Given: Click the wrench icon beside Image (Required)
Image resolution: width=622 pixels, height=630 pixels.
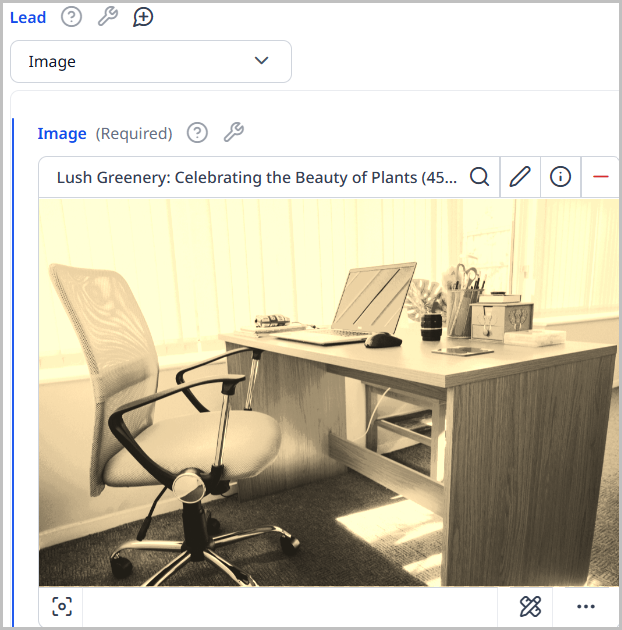Looking at the screenshot, I should point(233,132).
